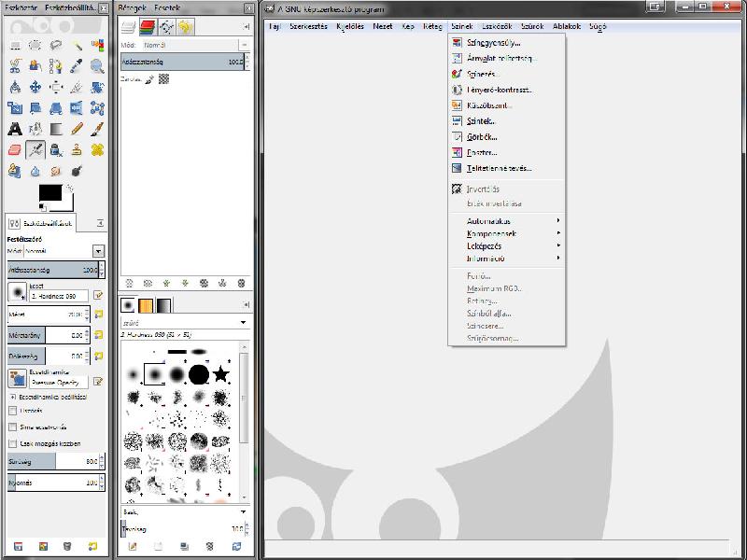
Task: Open the brush filter dropdown arrow
Action: click(x=244, y=322)
